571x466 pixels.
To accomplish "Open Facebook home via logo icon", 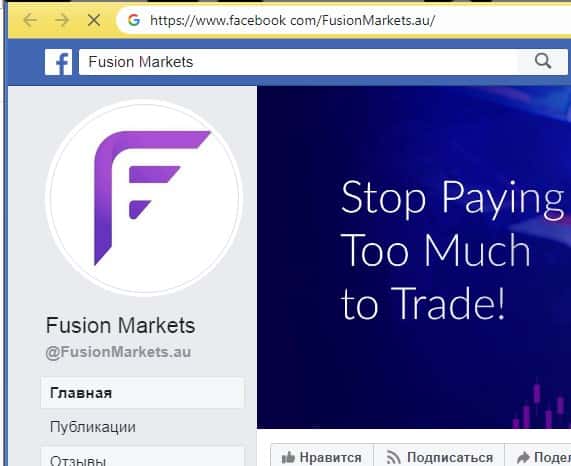I will click(58, 62).
